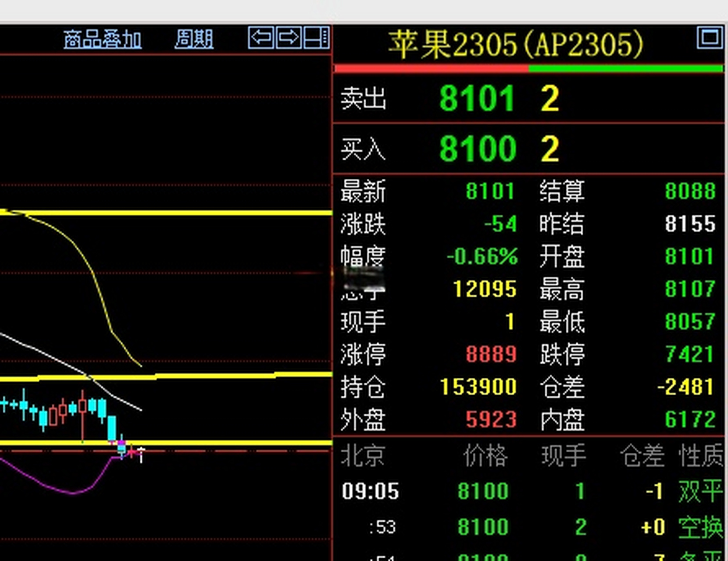Screen dimensions: 728x561
Task: Click the green buy portion of ratio bar
Action: click(626, 69)
